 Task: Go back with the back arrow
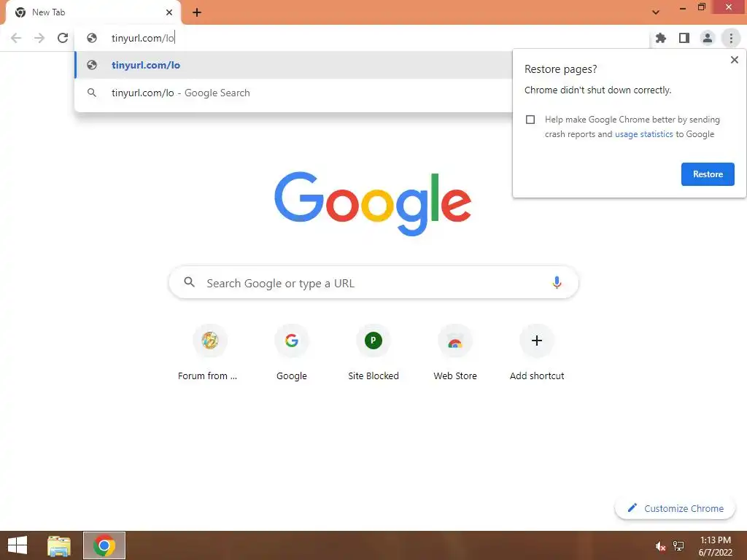pos(16,38)
